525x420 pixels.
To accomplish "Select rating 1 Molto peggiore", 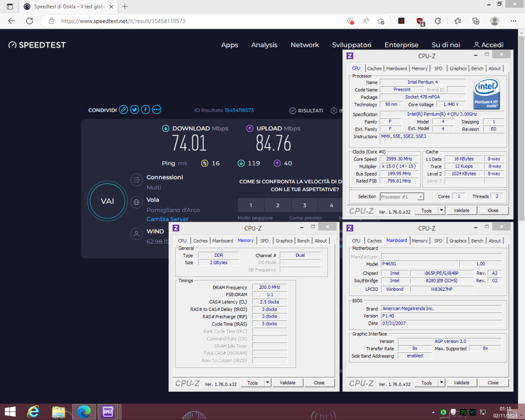I will point(250,205).
